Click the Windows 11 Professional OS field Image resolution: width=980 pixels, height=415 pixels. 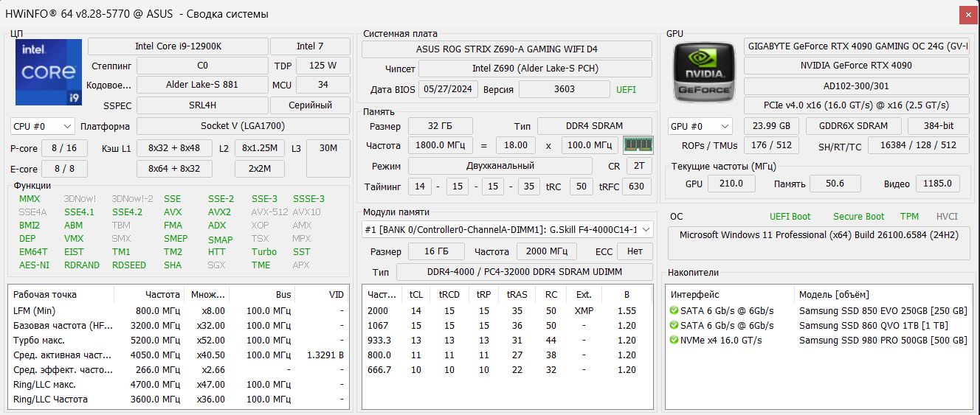819,243
